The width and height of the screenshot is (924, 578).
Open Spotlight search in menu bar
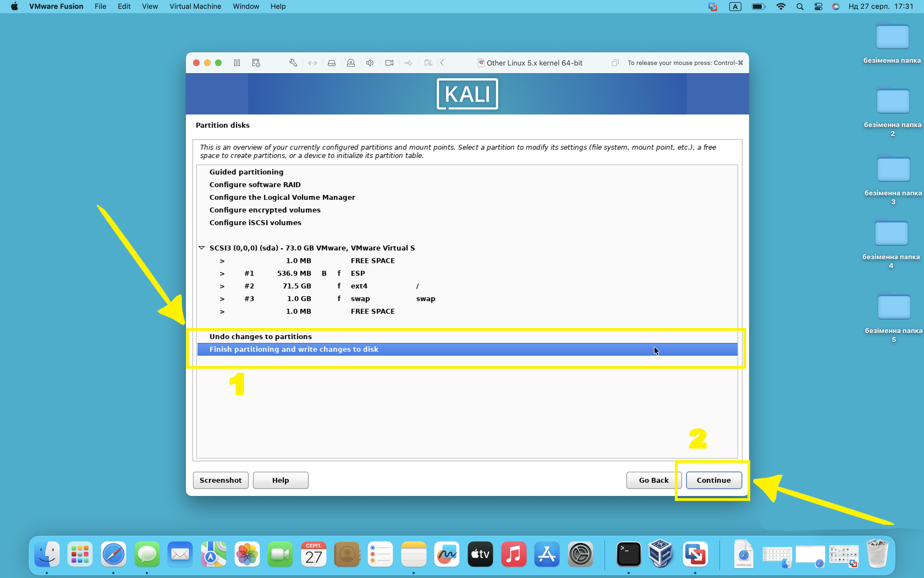point(800,7)
